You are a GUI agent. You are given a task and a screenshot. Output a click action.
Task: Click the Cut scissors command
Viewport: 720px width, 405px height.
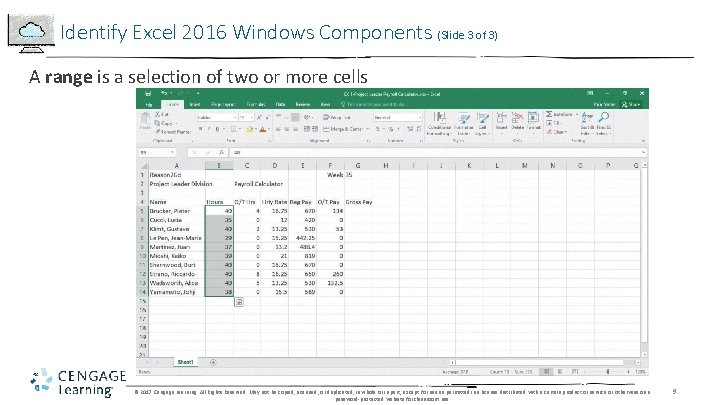tap(162, 114)
